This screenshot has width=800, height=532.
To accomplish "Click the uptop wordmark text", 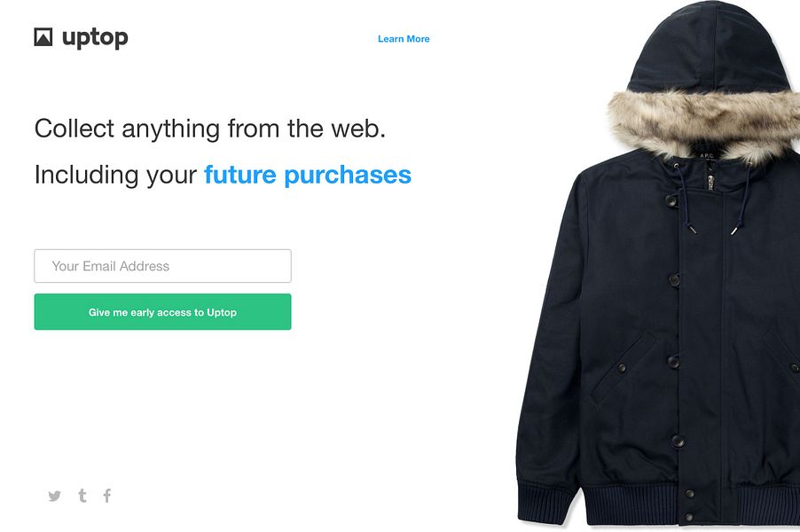I will 95,38.
